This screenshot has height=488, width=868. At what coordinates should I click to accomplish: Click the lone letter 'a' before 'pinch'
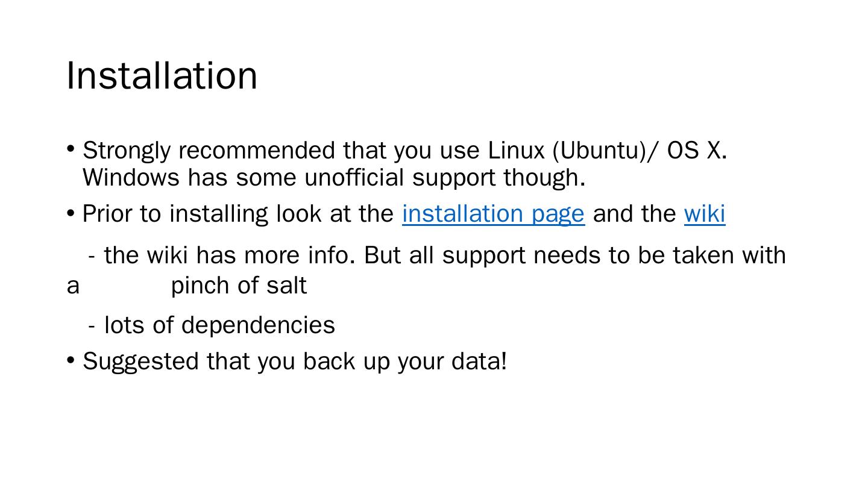[x=73, y=286]
